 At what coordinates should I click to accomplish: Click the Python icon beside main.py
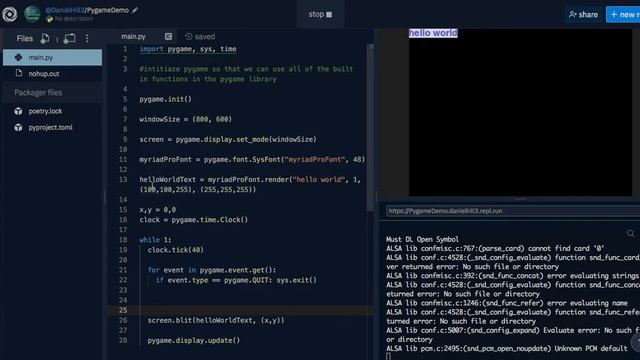[x=18, y=57]
